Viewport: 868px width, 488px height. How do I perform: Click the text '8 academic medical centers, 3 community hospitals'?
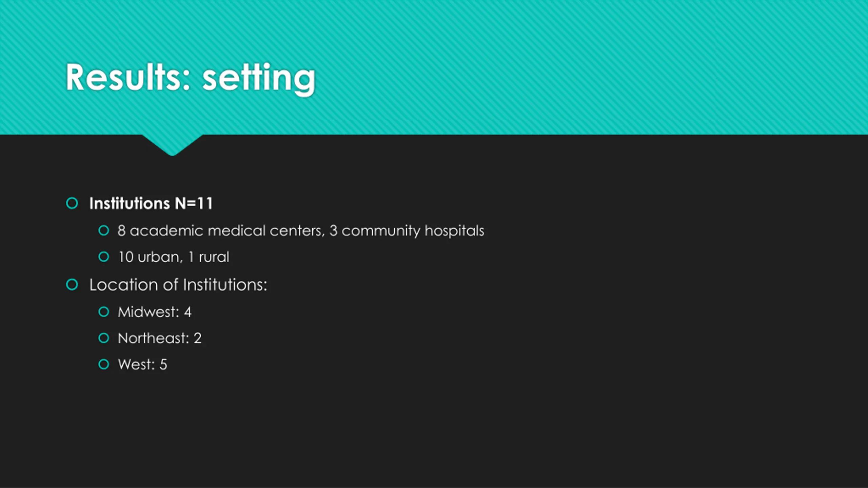pyautogui.click(x=301, y=231)
